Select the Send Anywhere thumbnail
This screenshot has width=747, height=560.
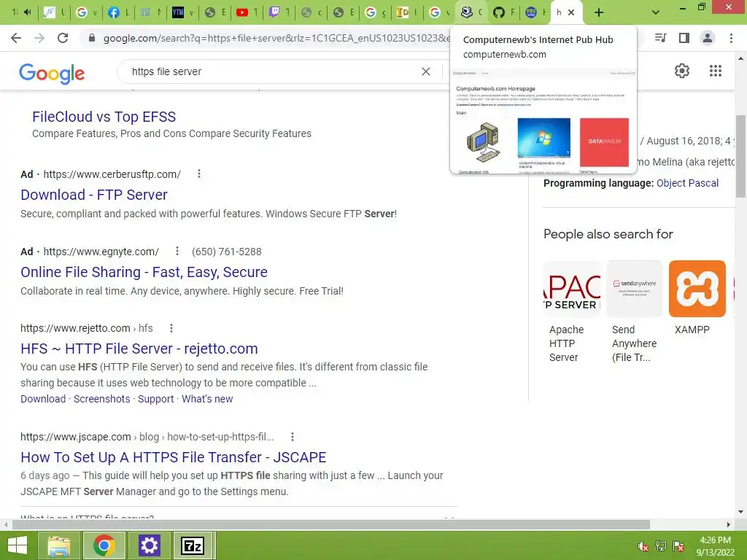[x=635, y=289]
